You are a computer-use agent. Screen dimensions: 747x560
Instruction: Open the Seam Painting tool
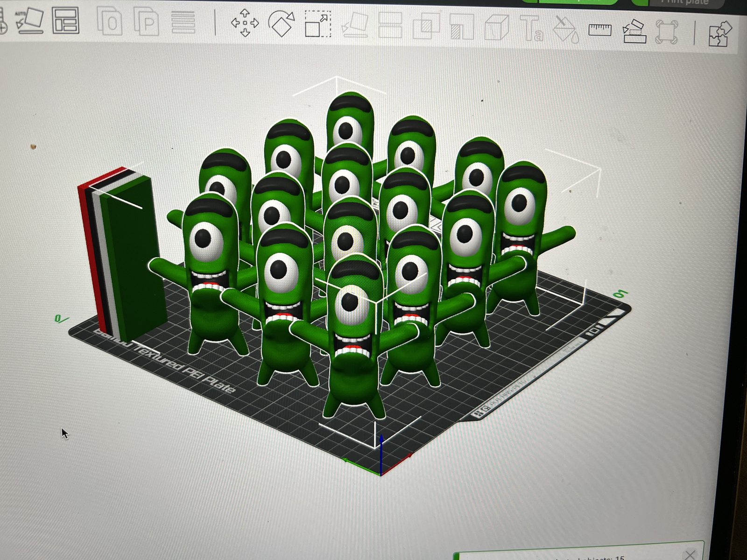coord(497,27)
